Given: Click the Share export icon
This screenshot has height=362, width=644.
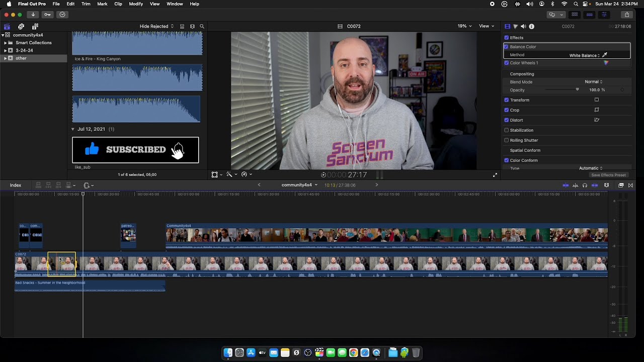Looking at the screenshot, I should coord(627,15).
